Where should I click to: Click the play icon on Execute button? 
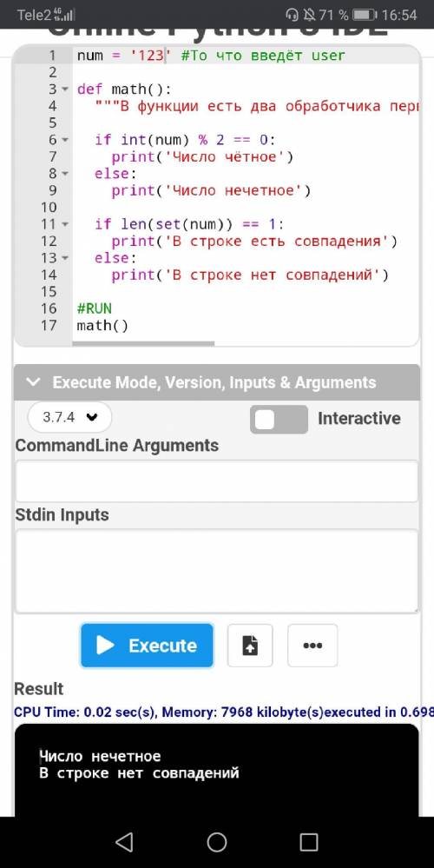105,645
